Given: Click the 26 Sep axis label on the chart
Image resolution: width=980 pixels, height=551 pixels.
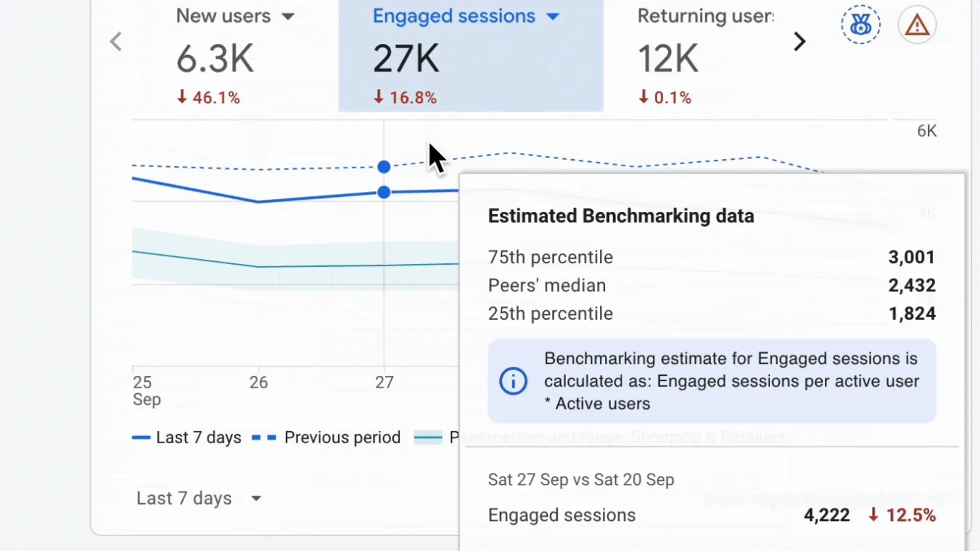Looking at the screenshot, I should coord(258,382).
